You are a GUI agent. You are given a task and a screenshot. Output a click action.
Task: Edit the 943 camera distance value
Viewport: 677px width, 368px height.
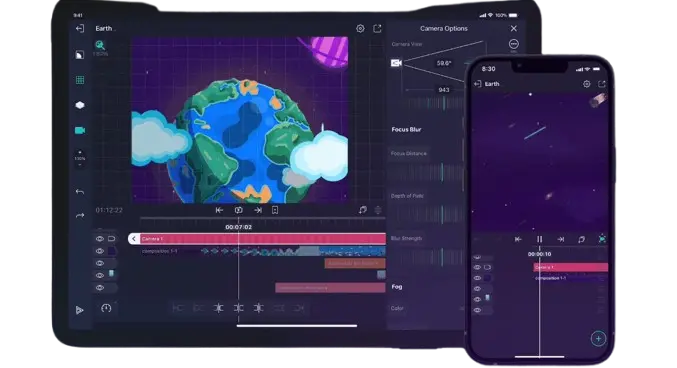pyautogui.click(x=444, y=90)
